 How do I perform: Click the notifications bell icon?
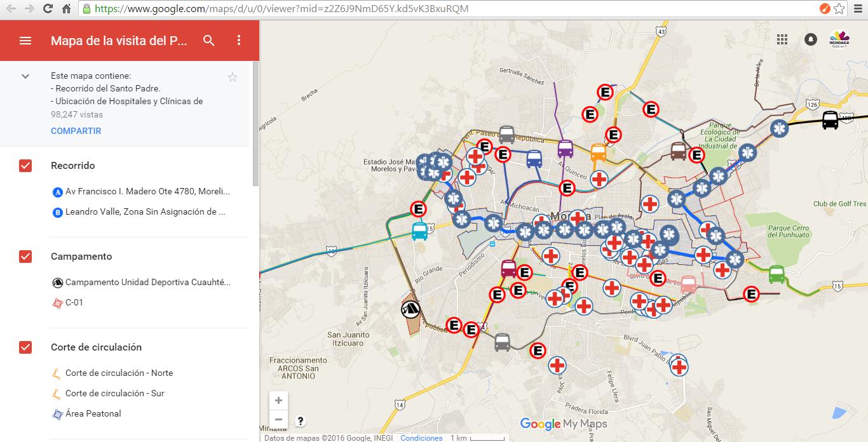pyautogui.click(x=810, y=39)
